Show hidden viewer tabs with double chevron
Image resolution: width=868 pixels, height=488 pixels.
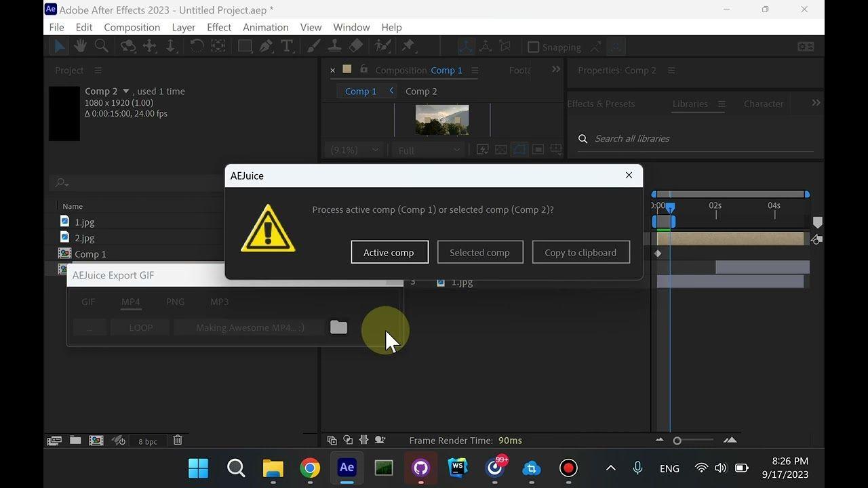556,69
